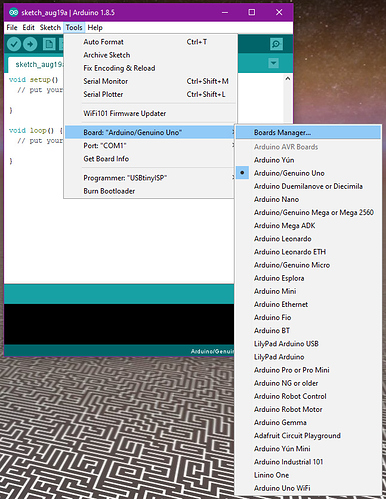The image size is (386, 499).
Task: Close the Arduino window
Action: [x=279, y=13]
